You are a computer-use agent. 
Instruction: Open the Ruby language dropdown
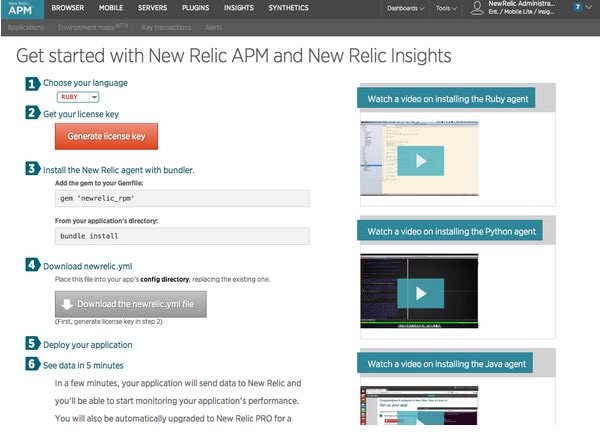[78, 97]
